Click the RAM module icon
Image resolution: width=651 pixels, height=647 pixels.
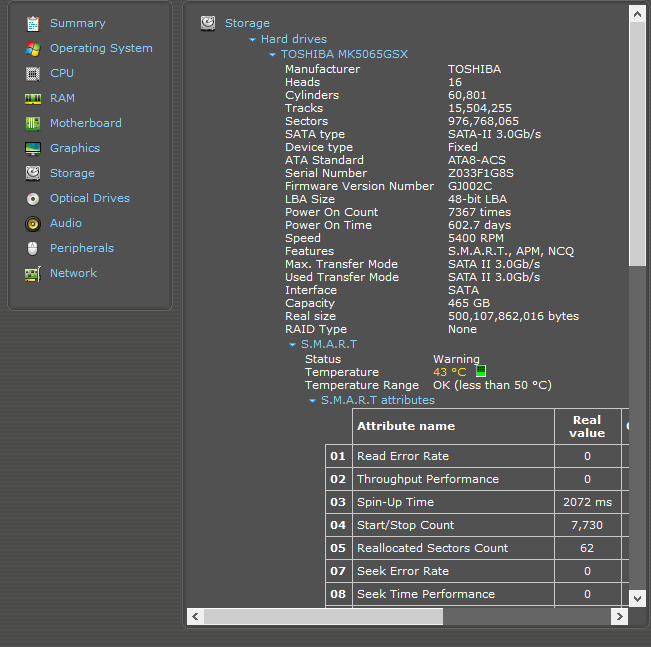click(x=33, y=98)
